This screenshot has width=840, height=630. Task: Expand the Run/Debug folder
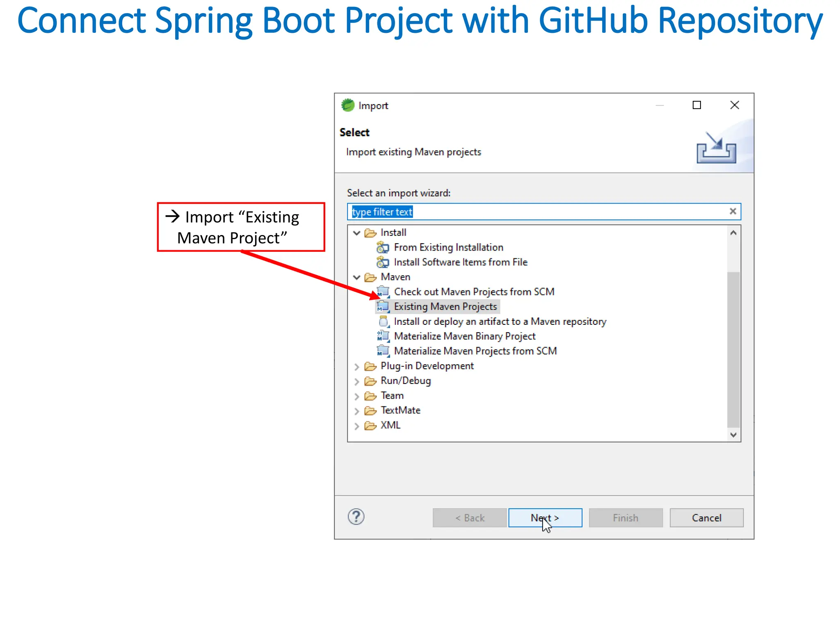click(x=356, y=381)
